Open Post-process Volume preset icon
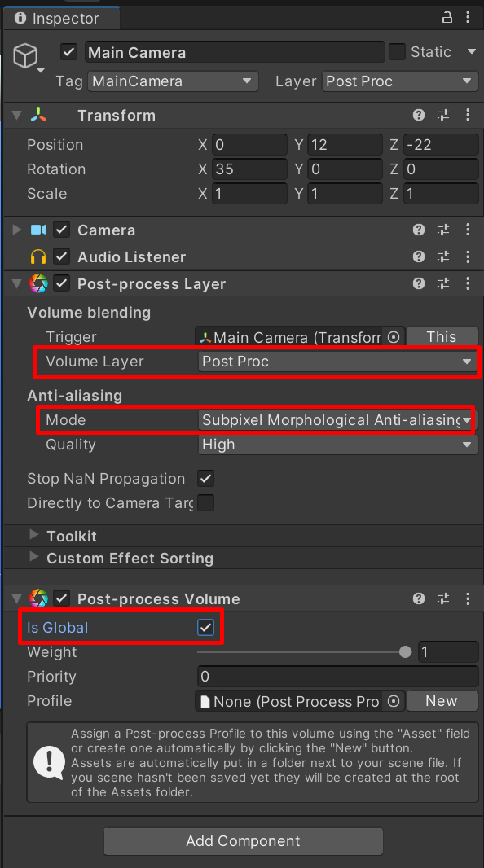 pyautogui.click(x=443, y=598)
